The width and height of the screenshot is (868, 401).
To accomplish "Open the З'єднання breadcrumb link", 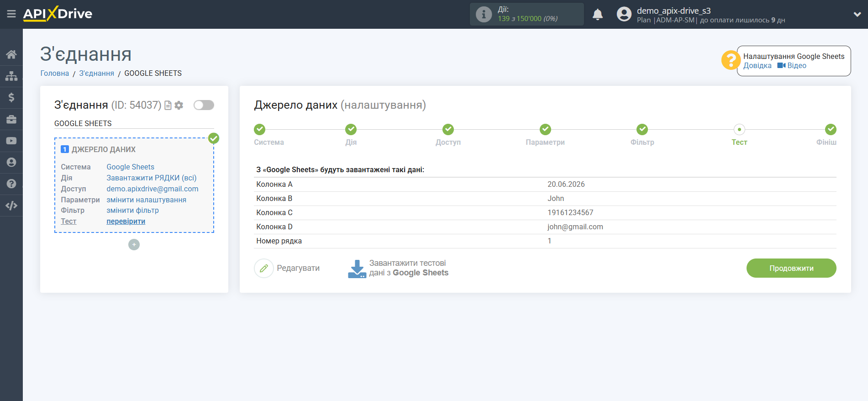I will tap(96, 73).
